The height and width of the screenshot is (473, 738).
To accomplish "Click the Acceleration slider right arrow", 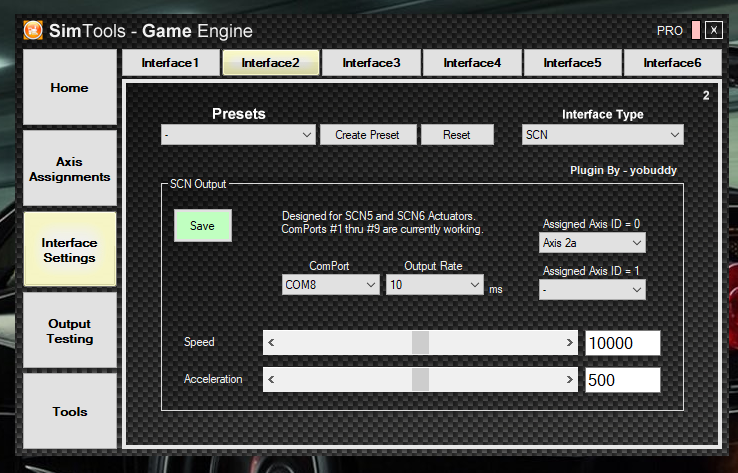I will coord(570,379).
